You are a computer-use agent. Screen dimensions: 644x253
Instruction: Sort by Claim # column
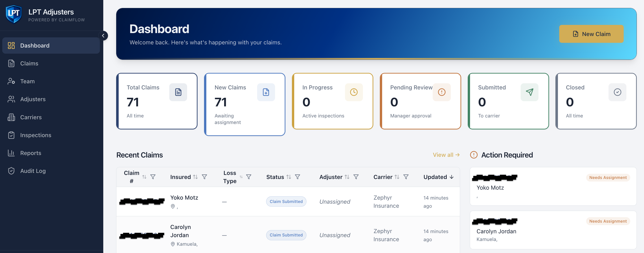click(x=144, y=177)
